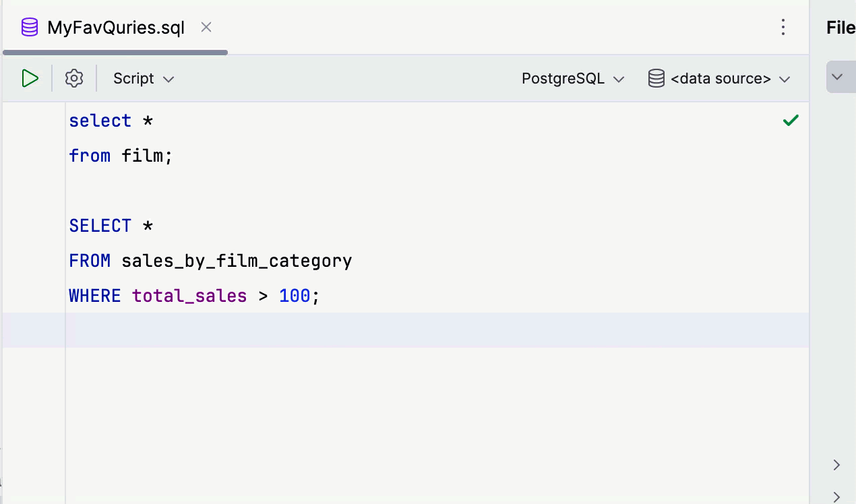Image resolution: width=856 pixels, height=504 pixels.
Task: Select the MyFavQuries.sql editor tab
Action: click(115, 28)
